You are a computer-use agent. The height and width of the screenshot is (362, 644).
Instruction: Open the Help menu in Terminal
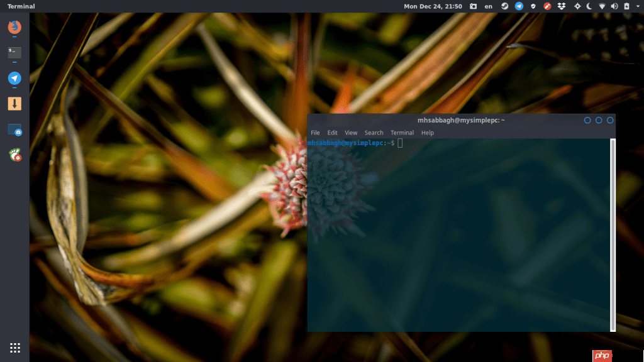point(428,133)
